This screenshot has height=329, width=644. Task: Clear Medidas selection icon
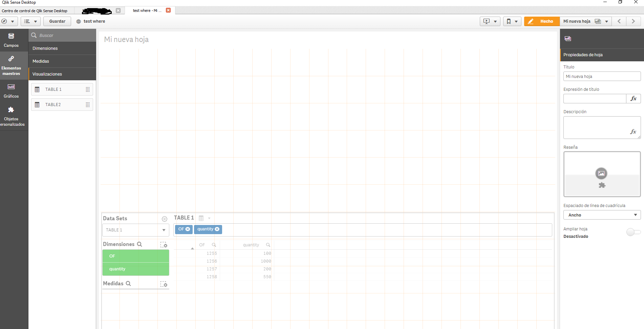click(x=164, y=284)
